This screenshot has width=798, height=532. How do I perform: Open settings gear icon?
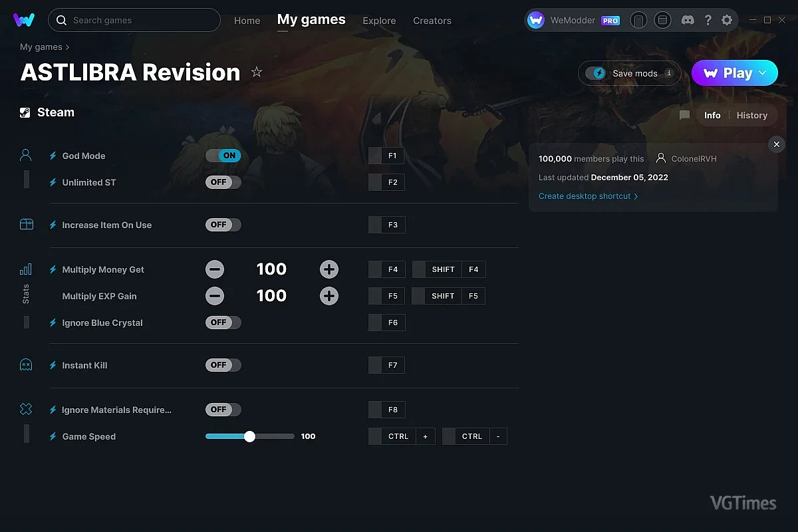[x=727, y=20]
